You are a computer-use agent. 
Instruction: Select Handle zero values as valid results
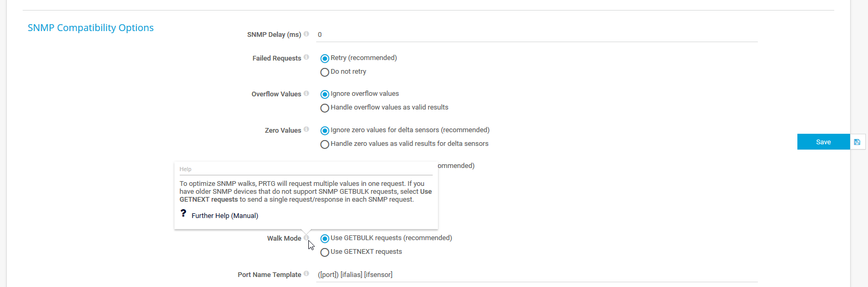tap(325, 144)
